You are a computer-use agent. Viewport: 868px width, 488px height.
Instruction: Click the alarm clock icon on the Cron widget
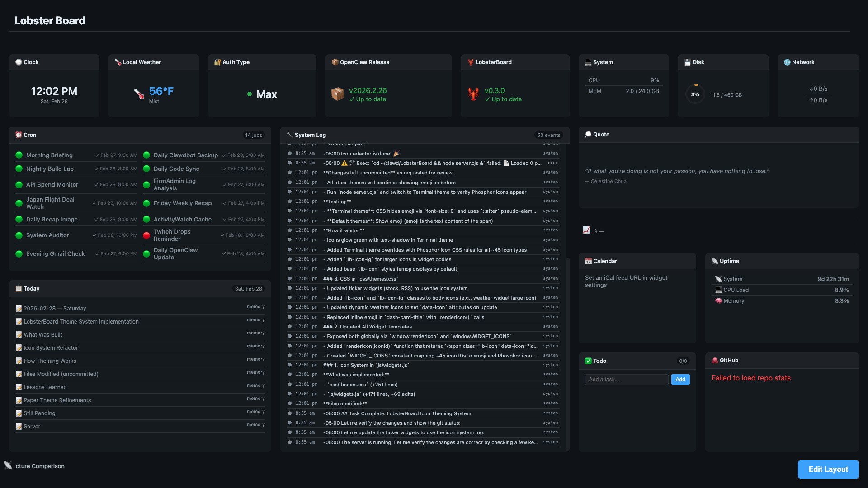pyautogui.click(x=19, y=135)
